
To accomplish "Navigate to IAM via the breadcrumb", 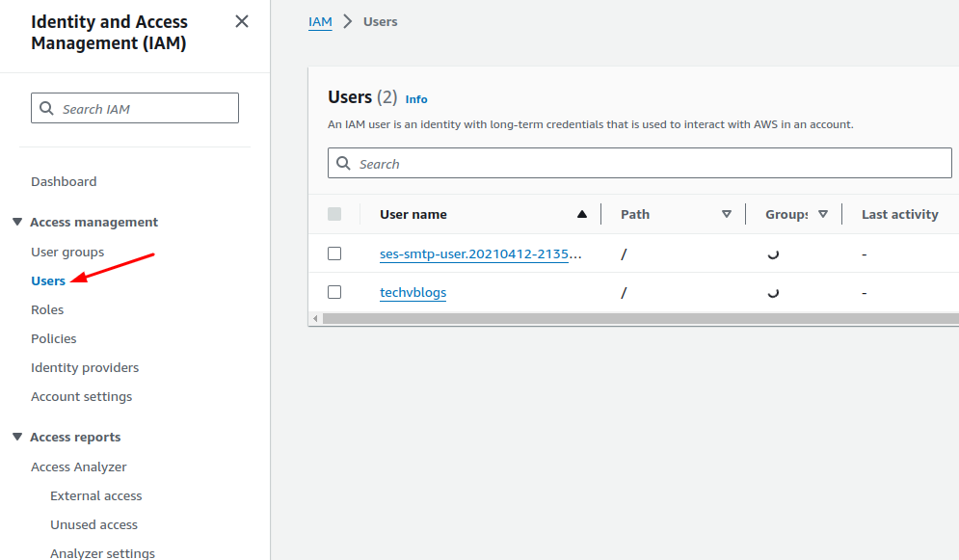I will [320, 20].
